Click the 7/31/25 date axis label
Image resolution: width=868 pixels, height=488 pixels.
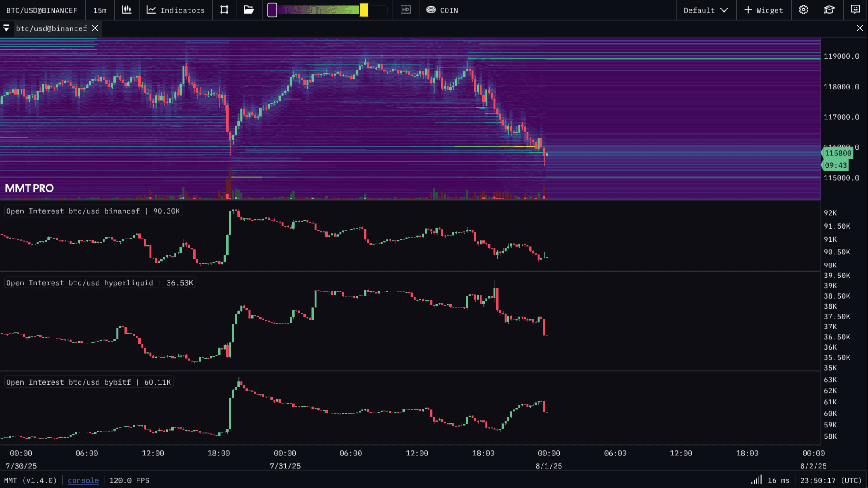coord(285,466)
